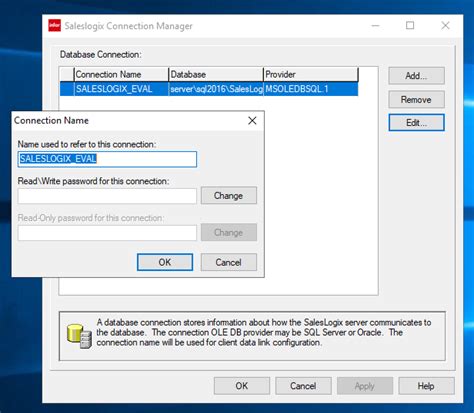
Task: Click the Read-Only password field
Action: (x=107, y=233)
